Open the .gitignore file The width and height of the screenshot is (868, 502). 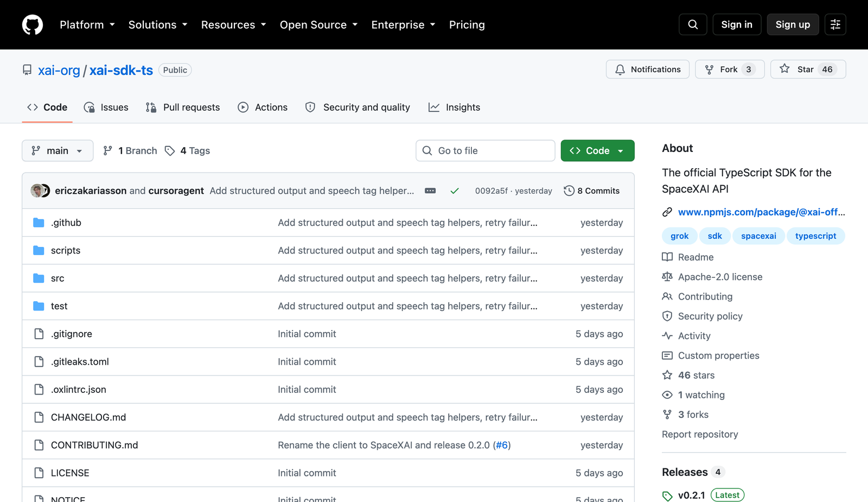click(x=72, y=334)
